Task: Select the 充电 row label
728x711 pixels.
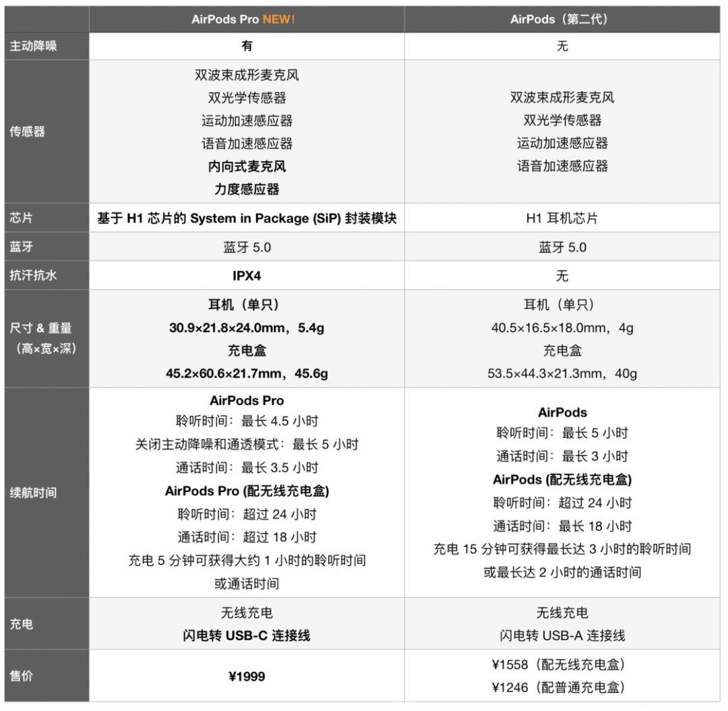Action: coord(21,624)
